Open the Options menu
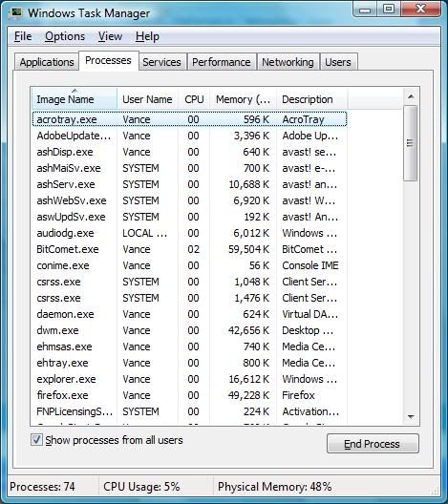The height and width of the screenshot is (504, 448). click(65, 36)
